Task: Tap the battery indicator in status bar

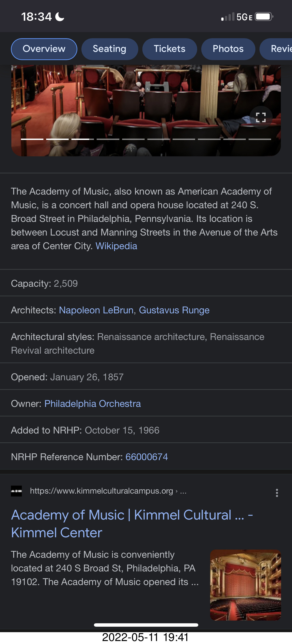Action: coord(264,17)
